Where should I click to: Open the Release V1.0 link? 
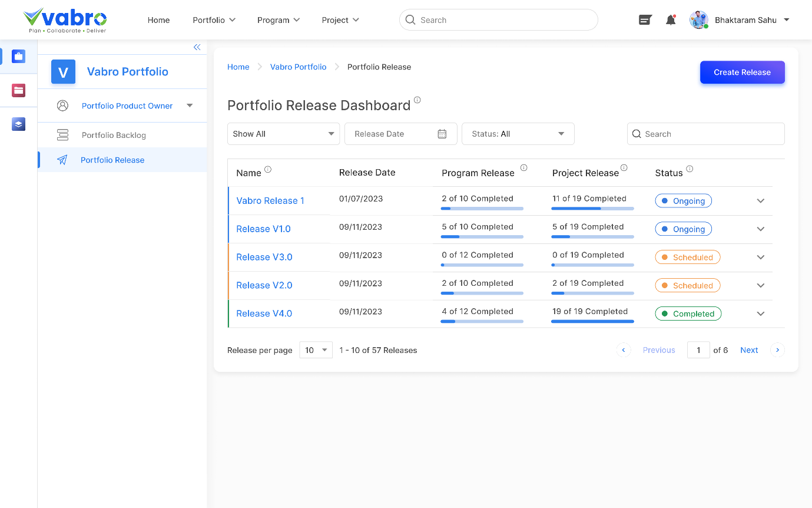coord(263,229)
